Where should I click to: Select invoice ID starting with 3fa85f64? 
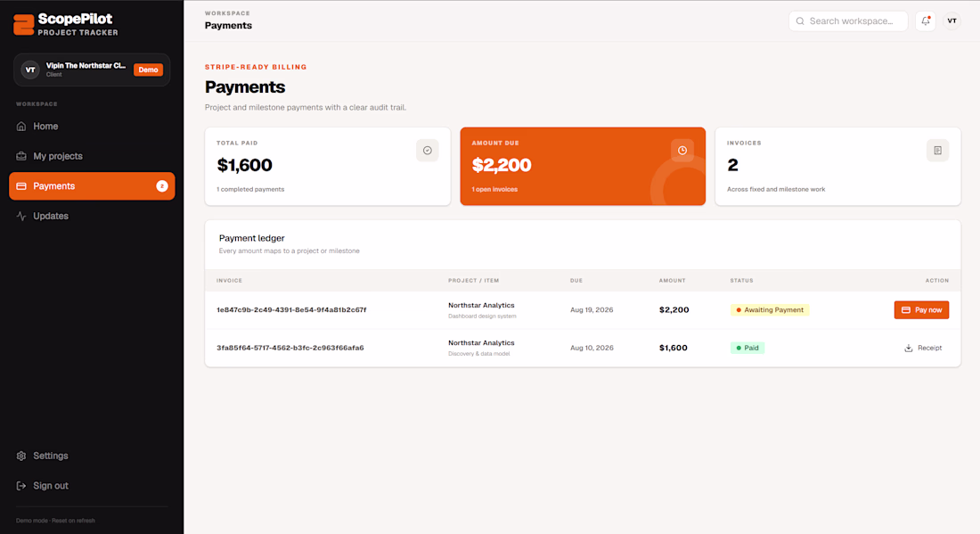point(290,348)
